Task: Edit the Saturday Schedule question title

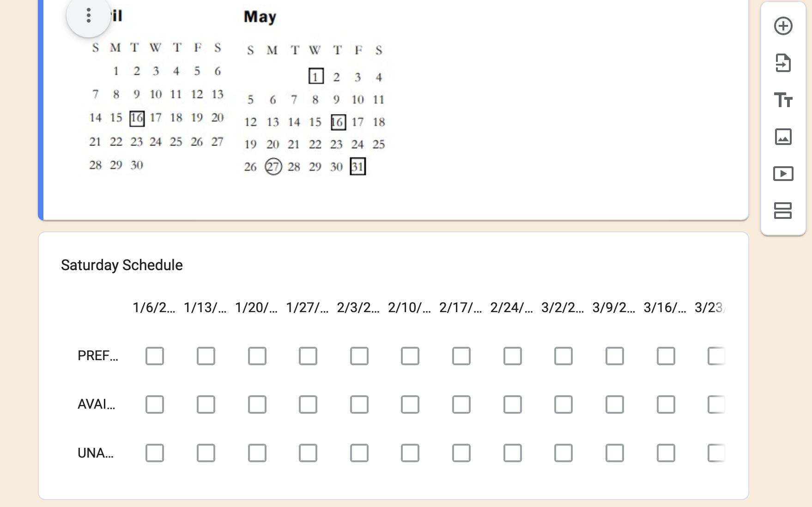Action: (121, 265)
